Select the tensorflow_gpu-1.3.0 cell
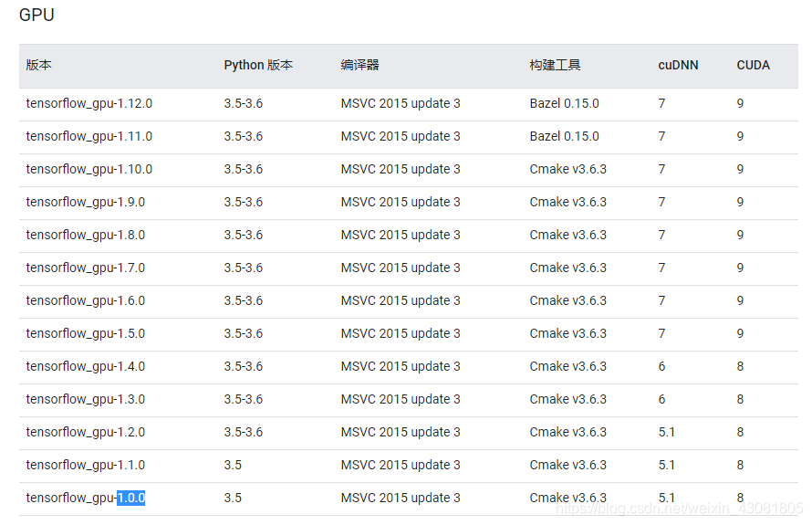The image size is (812, 525). tap(86, 400)
